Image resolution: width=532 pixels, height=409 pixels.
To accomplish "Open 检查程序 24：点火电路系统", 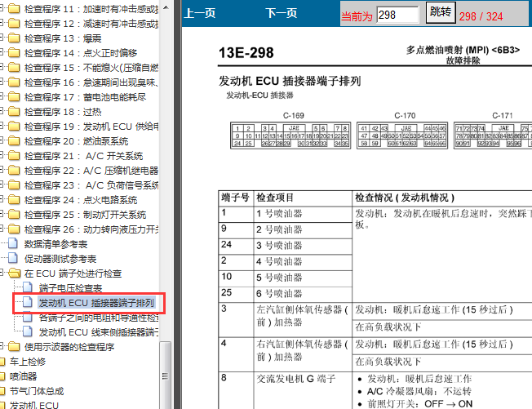I will 81,200.
